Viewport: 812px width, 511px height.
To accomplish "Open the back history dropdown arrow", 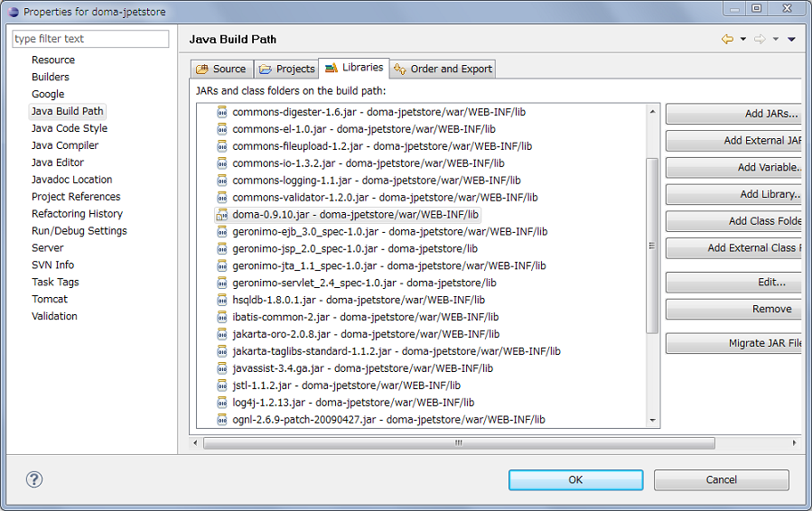I will point(743,40).
